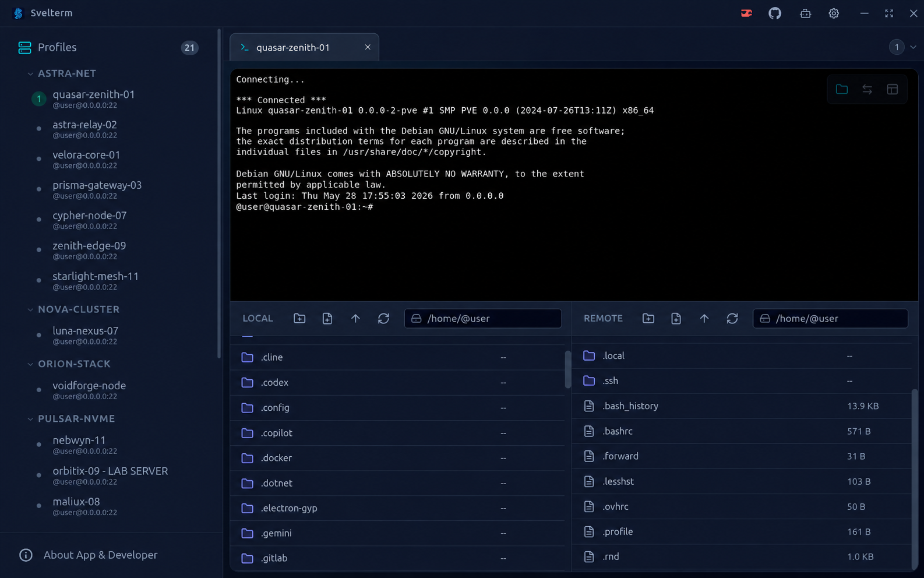
Task: Select the .electron-gyp local folder
Action: pos(397,508)
